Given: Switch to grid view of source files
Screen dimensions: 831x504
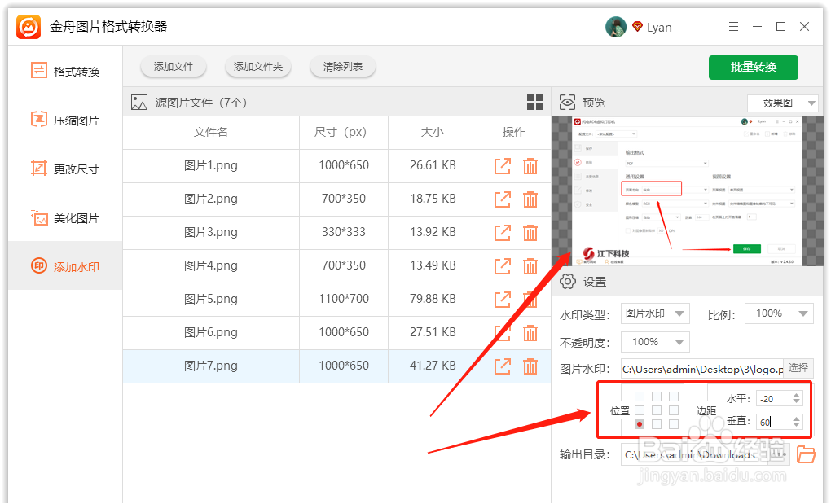Looking at the screenshot, I should click(x=535, y=102).
